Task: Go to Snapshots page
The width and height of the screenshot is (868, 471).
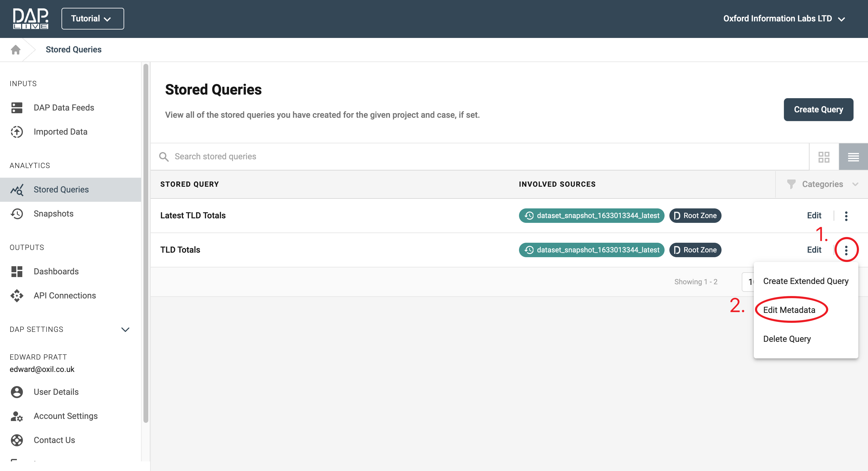Action: pyautogui.click(x=53, y=214)
